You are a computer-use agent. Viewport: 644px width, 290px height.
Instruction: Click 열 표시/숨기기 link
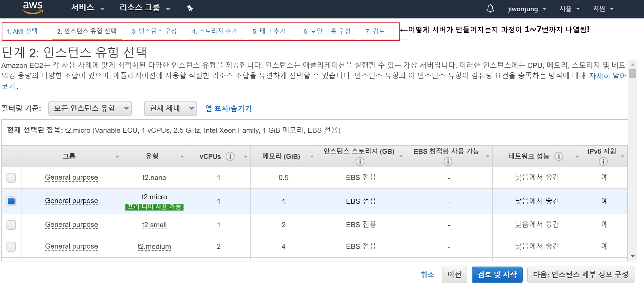228,109
